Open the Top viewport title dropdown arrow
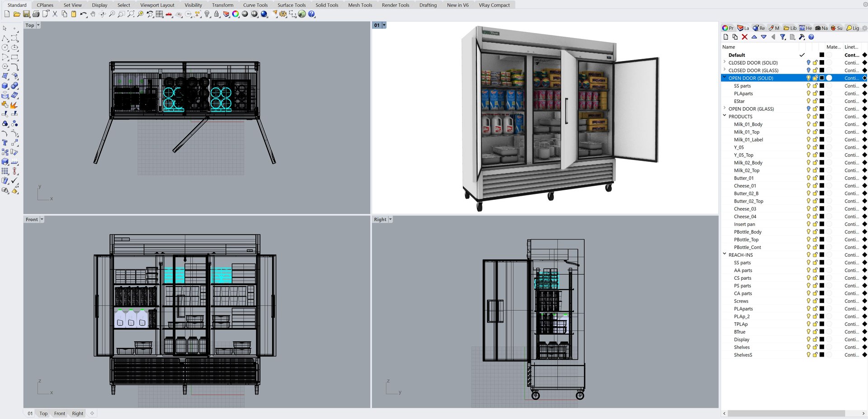Image resolution: width=868 pixels, height=419 pixels. 38,25
